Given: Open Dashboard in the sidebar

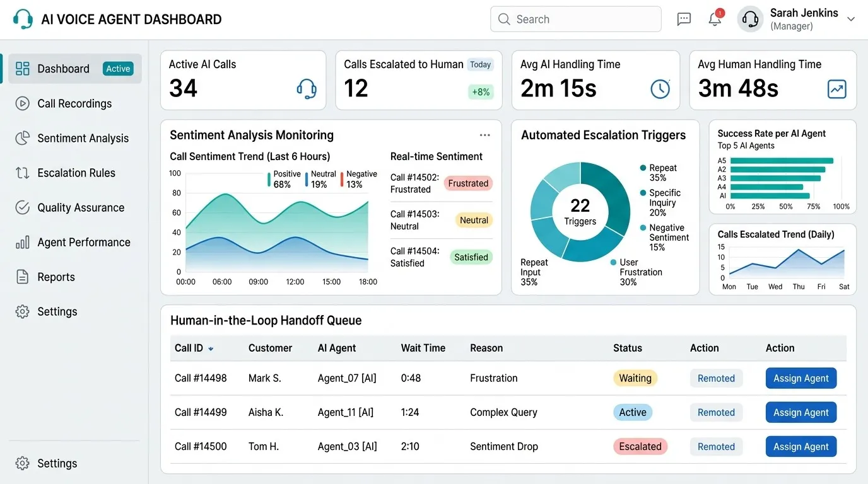Looking at the screenshot, I should click(74, 69).
